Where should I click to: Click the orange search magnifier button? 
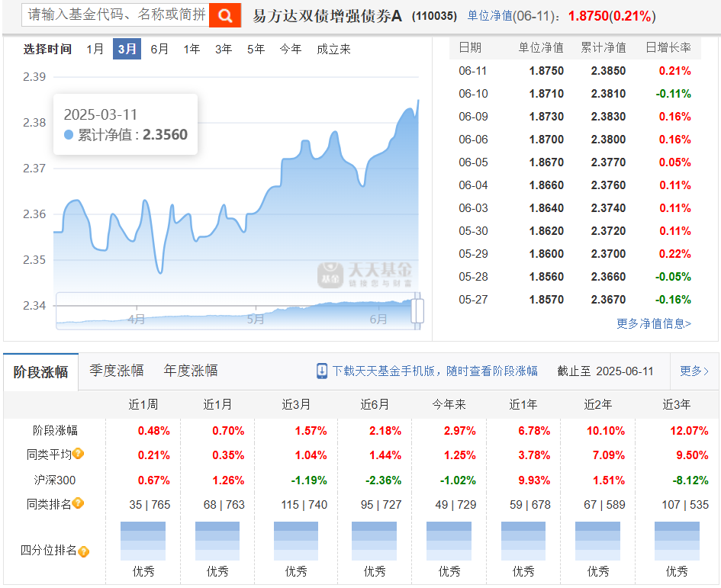[x=225, y=15]
